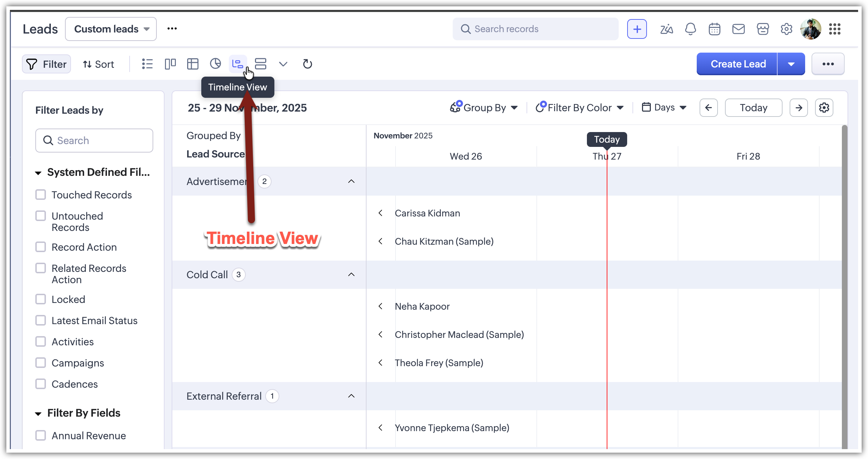
Task: Tick the Campaigns filter checkbox
Action: pyautogui.click(x=41, y=363)
